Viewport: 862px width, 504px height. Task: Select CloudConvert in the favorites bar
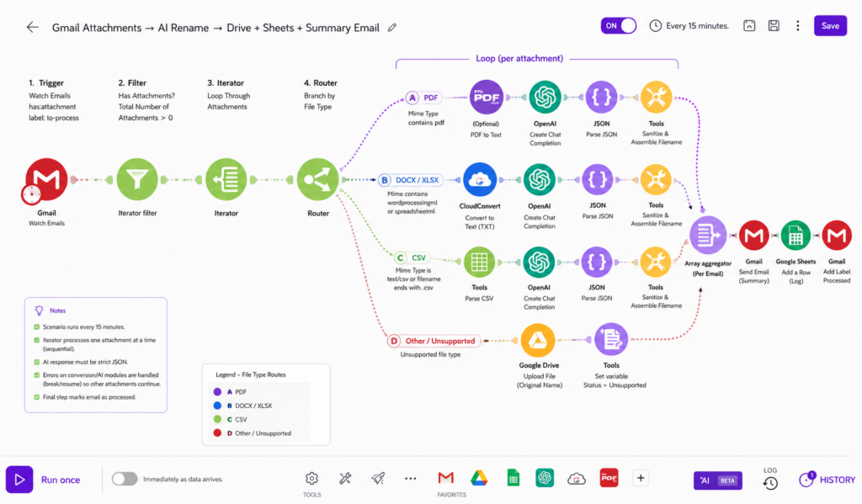(x=576, y=479)
